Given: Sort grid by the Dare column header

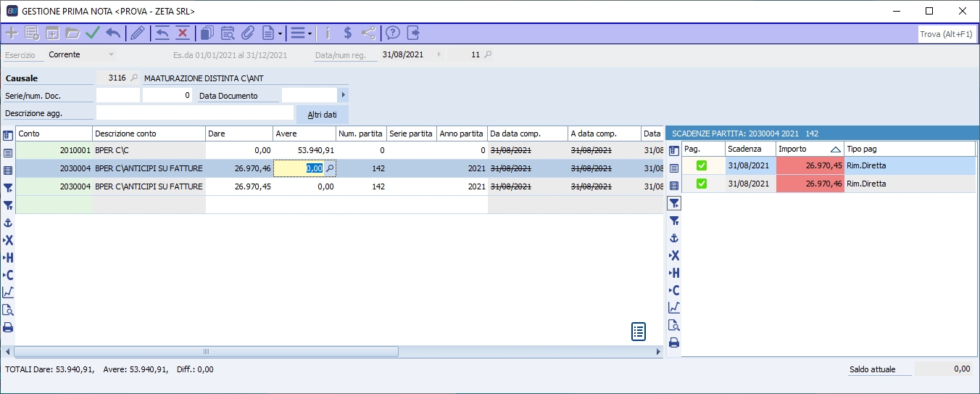Looking at the screenshot, I should tap(238, 134).
